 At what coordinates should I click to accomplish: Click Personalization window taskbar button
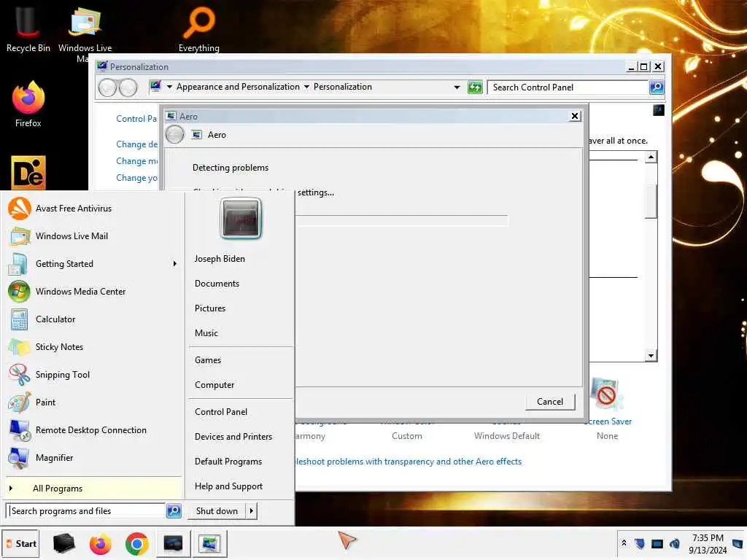209,544
